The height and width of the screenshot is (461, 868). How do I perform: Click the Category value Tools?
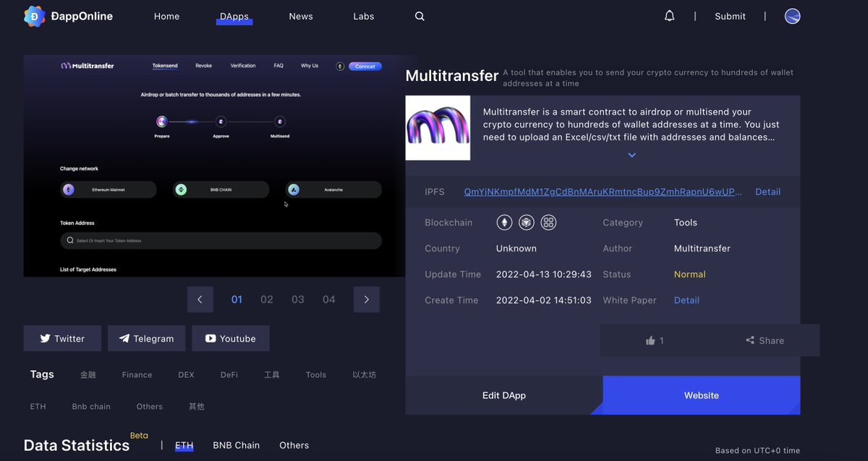click(x=686, y=222)
